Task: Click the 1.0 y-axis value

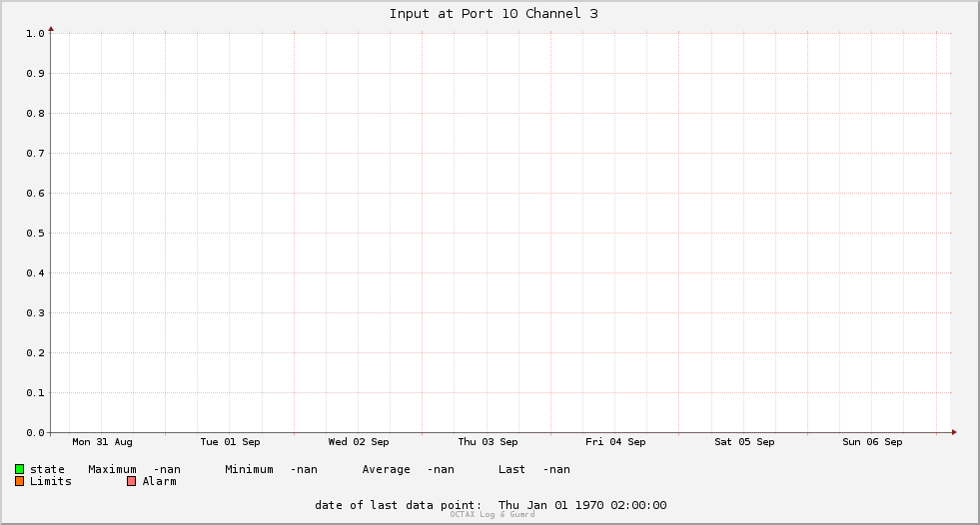Action: pyautogui.click(x=35, y=34)
